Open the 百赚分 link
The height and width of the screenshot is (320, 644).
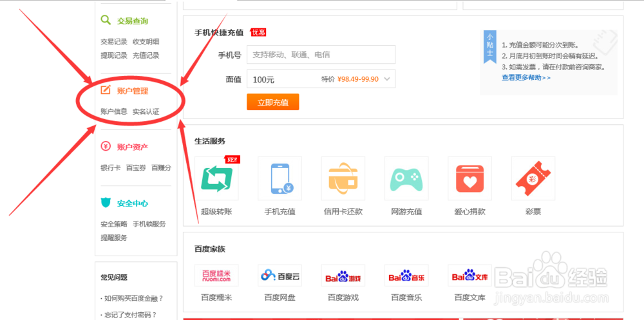click(162, 167)
